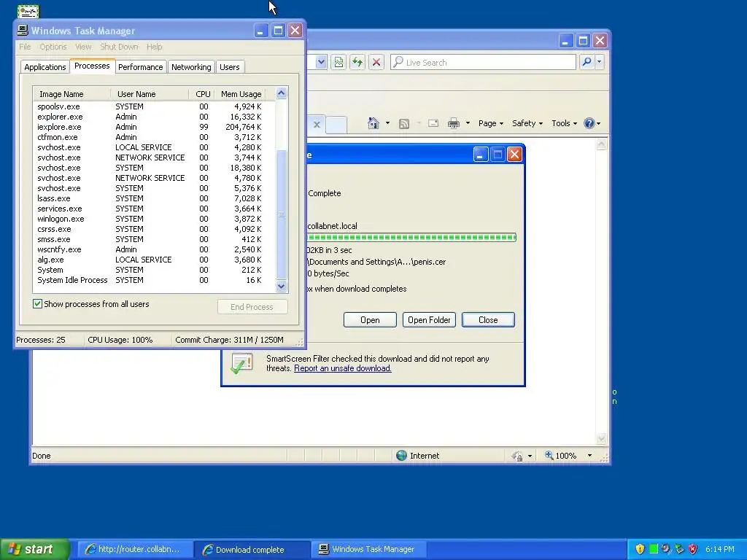Viewport: 747px width, 560px height.
Task: Click Close button in download dialog
Action: (488, 320)
